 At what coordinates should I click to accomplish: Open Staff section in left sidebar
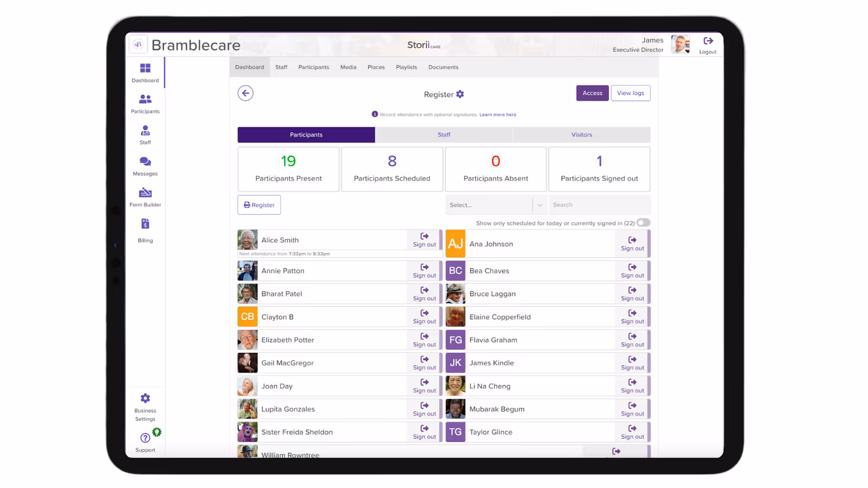pos(145,134)
